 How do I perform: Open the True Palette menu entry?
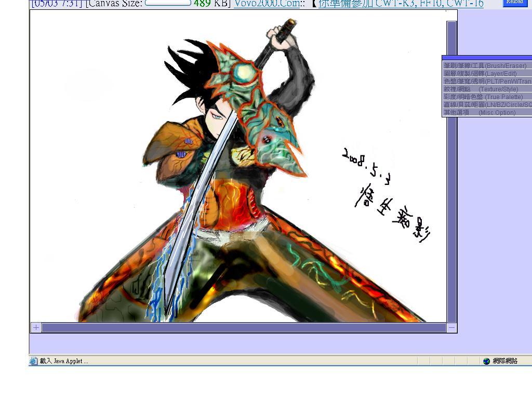point(487,97)
